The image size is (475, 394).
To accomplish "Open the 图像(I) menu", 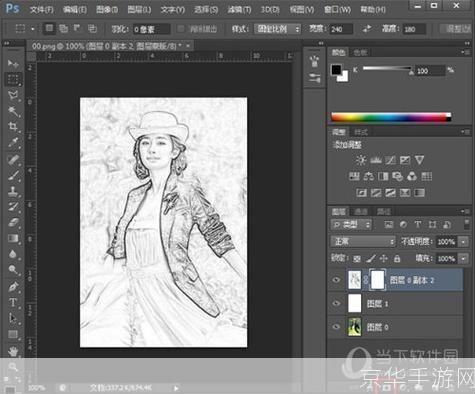I will coord(107,10).
